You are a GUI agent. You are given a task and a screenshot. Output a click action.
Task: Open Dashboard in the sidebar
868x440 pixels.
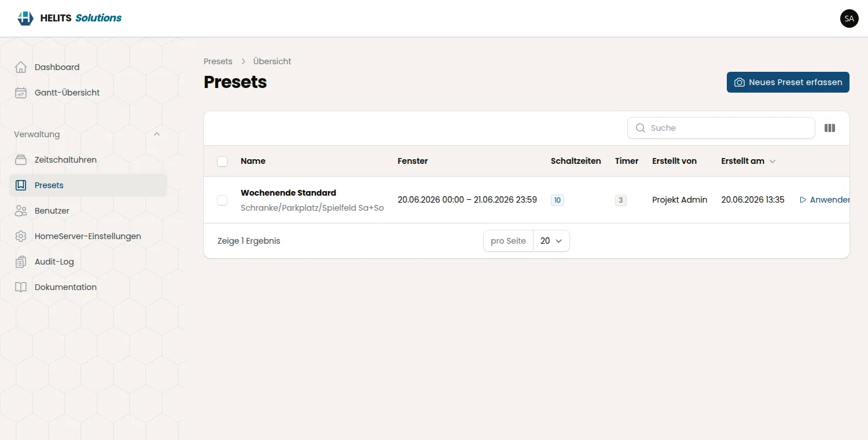click(88, 67)
